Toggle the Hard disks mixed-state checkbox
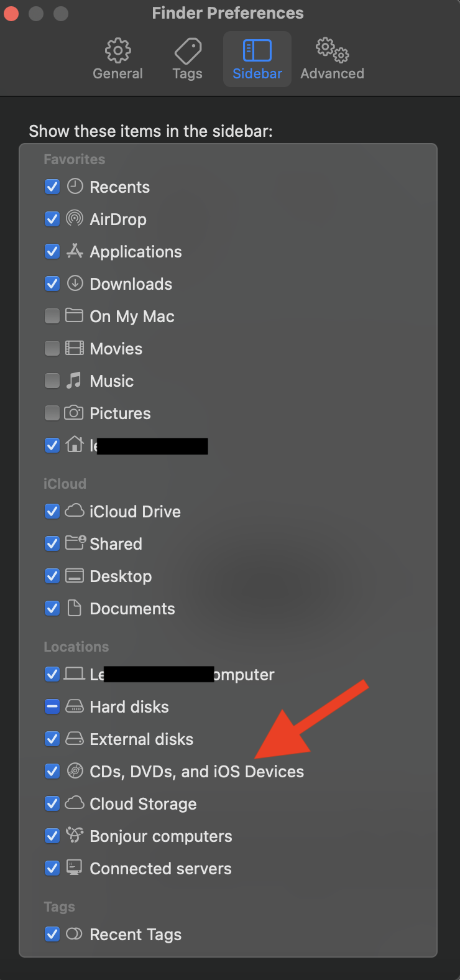 coord(52,706)
